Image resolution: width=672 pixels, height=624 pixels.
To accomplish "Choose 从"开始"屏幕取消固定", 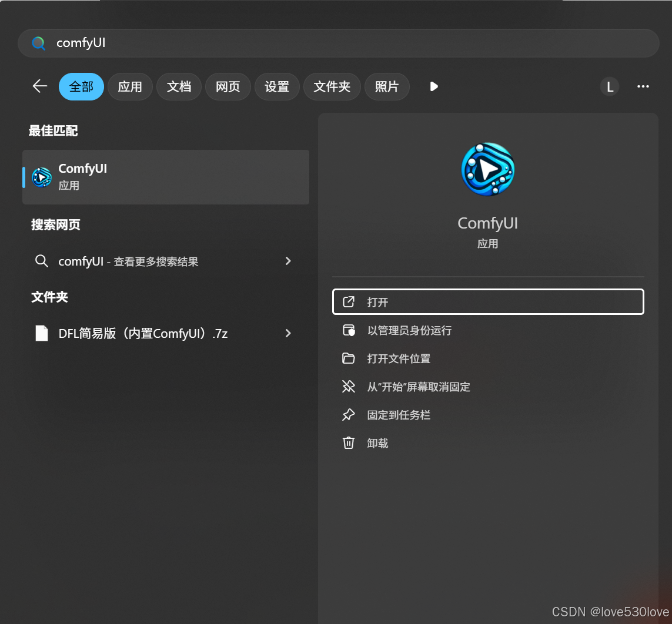I will tap(488, 387).
